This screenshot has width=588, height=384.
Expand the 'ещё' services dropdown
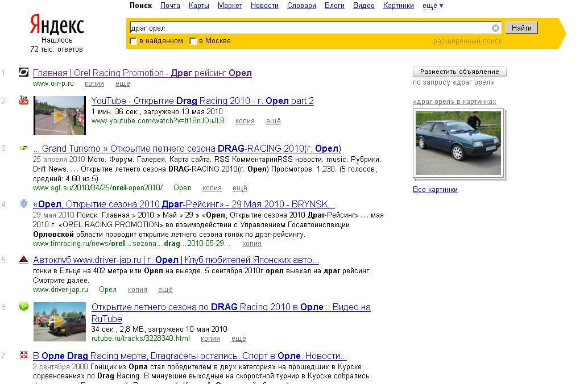coord(433,6)
